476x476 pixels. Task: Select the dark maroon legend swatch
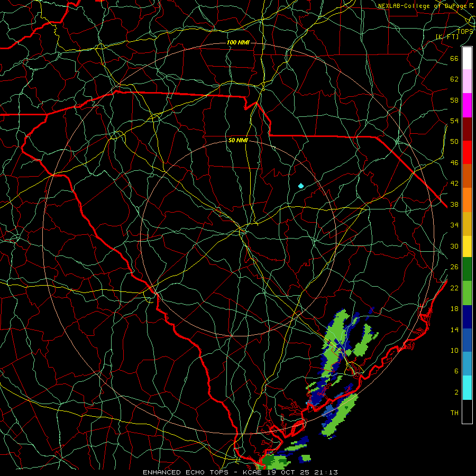click(467, 129)
